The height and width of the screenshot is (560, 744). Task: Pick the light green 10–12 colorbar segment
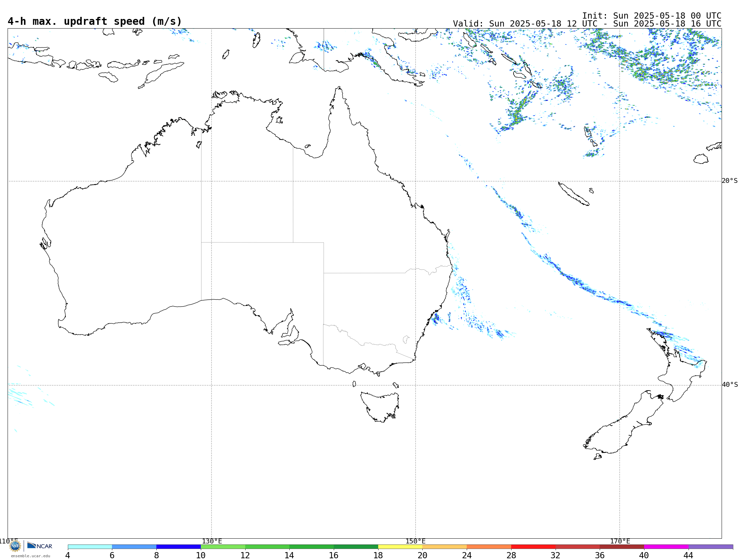[x=223, y=547]
